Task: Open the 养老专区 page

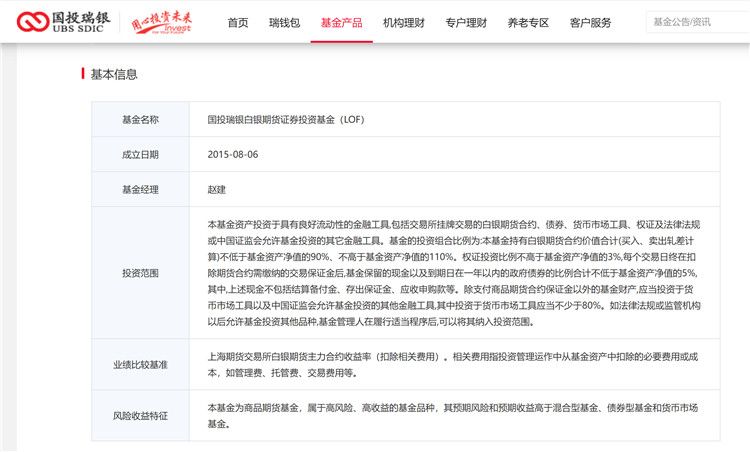Action: (528, 22)
